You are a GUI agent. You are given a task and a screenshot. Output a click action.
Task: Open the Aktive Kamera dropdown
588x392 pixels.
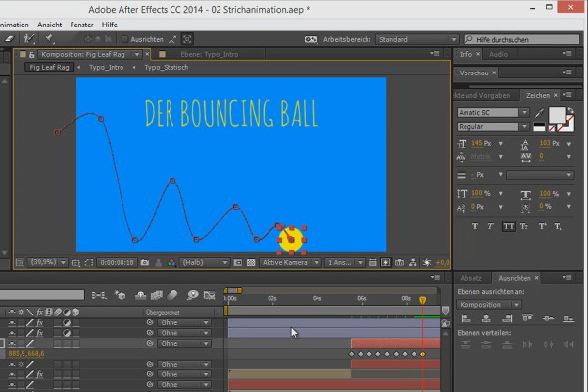point(290,263)
